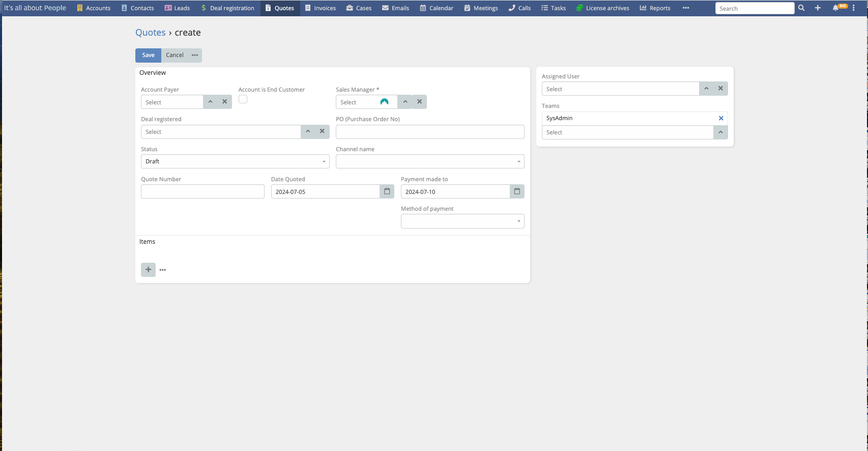Viewport: 868px width, 451px height.
Task: Remove SysAdmin team with X icon
Action: (x=720, y=118)
